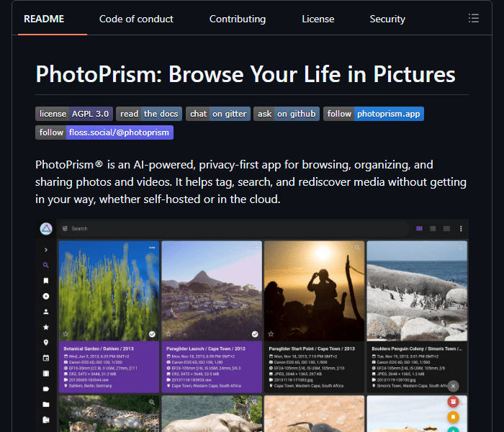Viewport: 504px width, 432px height.
Task: Click the title 'Paraglider Launch / Cape Town / 2013'
Action: click(206, 348)
